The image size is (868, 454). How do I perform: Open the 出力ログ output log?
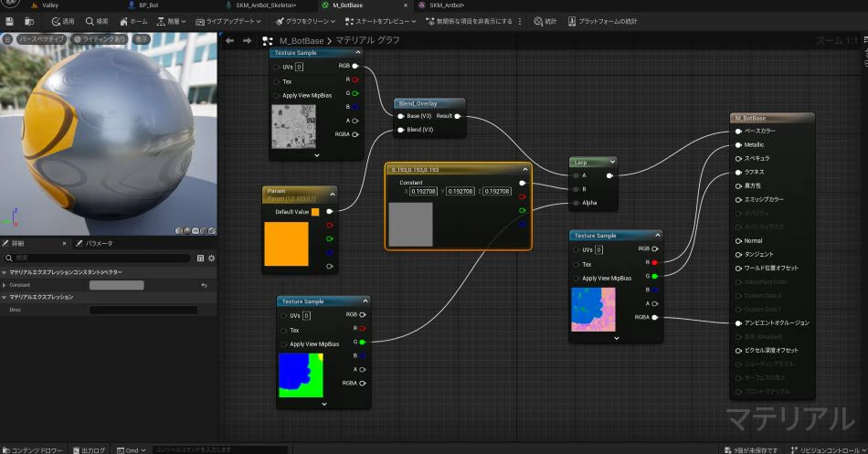(90, 449)
